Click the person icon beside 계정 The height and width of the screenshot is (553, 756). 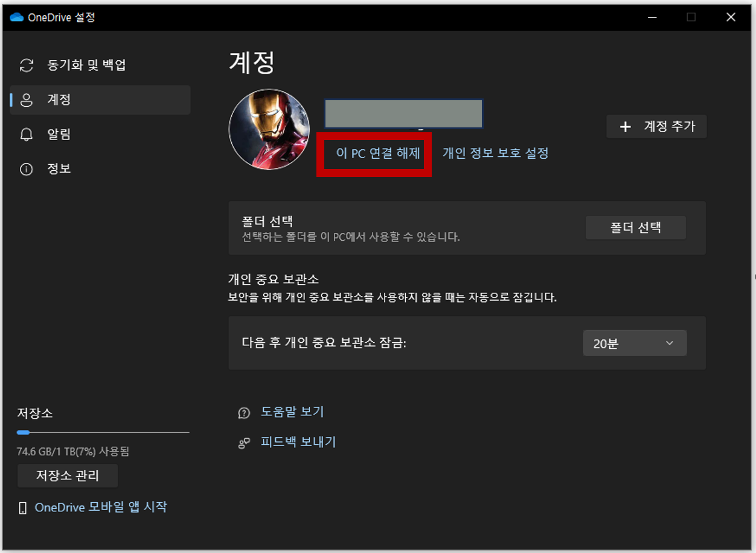(27, 100)
